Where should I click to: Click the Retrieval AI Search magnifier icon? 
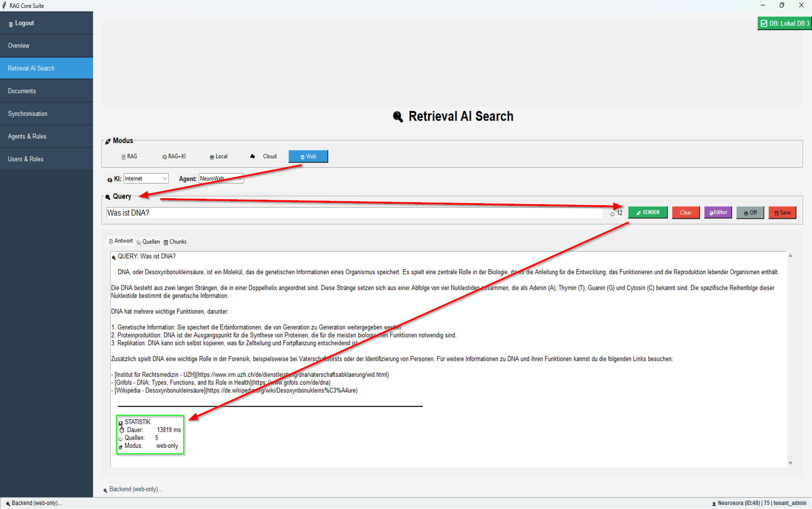point(398,117)
